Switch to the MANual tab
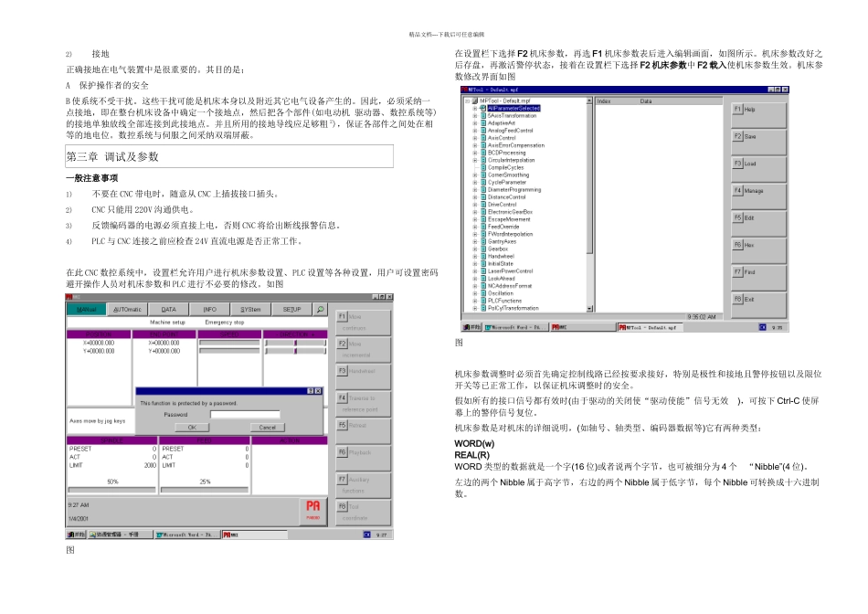868x614 pixels. tap(87, 310)
